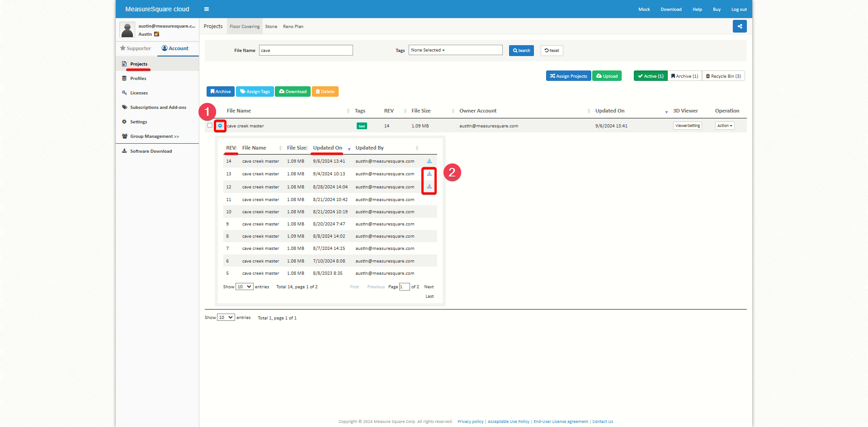
Task: Click the Subscriptions and Add-ons tag icon
Action: click(124, 108)
